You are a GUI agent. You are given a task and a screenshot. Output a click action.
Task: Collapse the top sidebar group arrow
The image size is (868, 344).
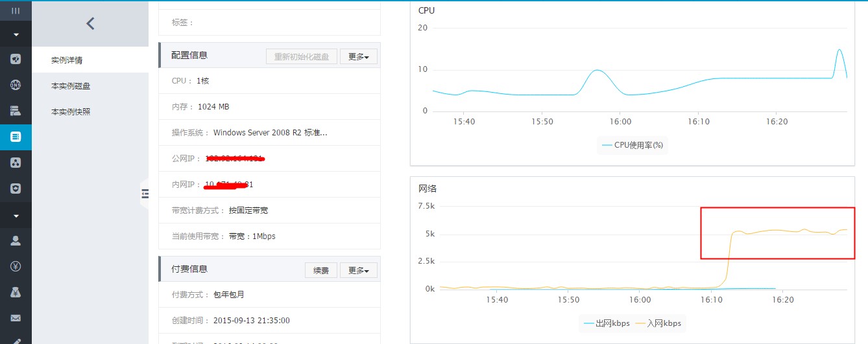tap(16, 34)
